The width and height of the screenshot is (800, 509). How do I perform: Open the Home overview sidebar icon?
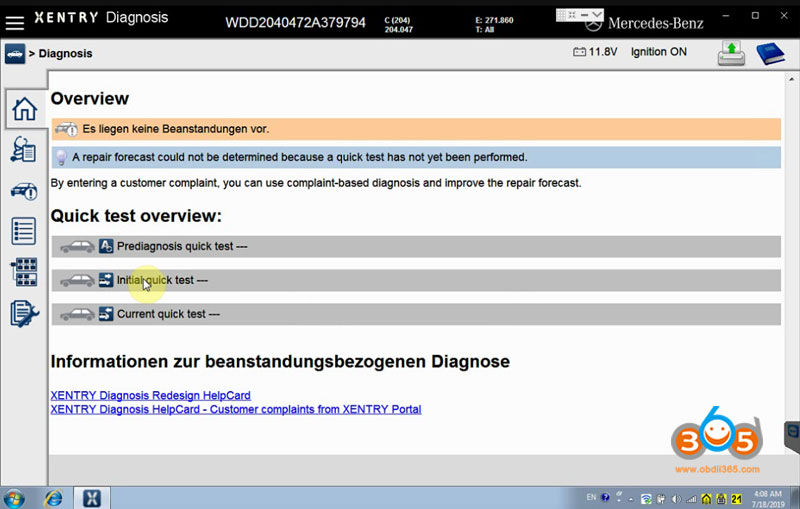tap(24, 109)
